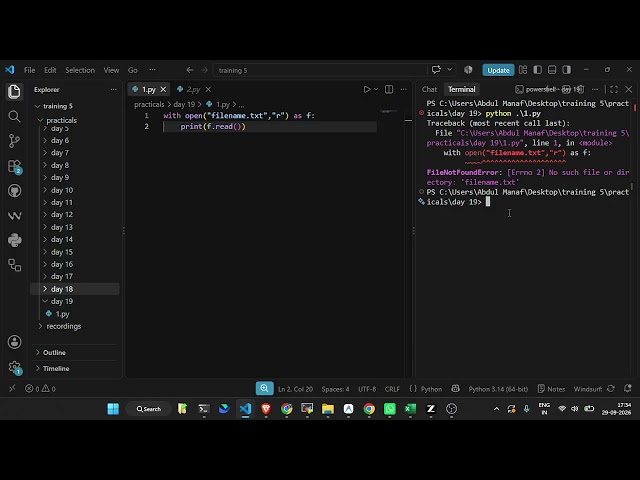This screenshot has height=480, width=640.
Task: Open Windows taskbar Search box
Action: (x=149, y=409)
